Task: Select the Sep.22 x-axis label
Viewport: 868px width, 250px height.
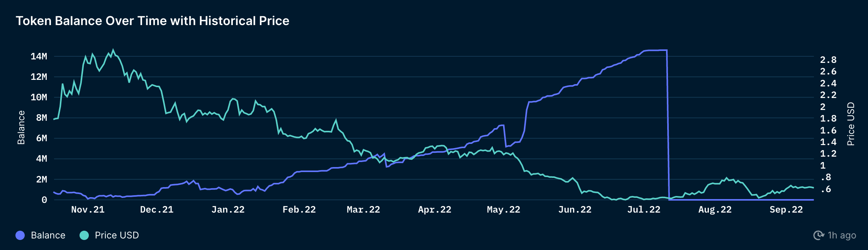Action: 786,209
